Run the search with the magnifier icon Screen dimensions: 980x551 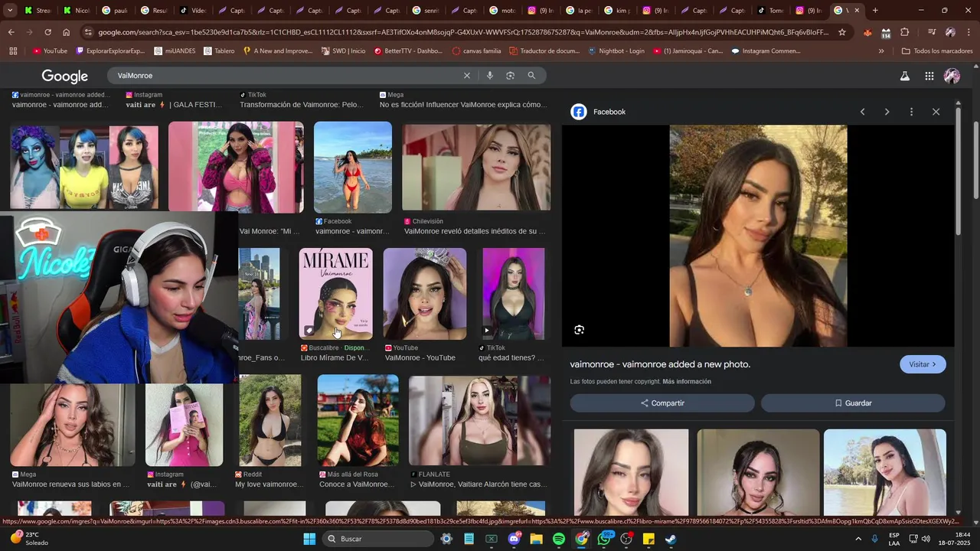coord(531,76)
